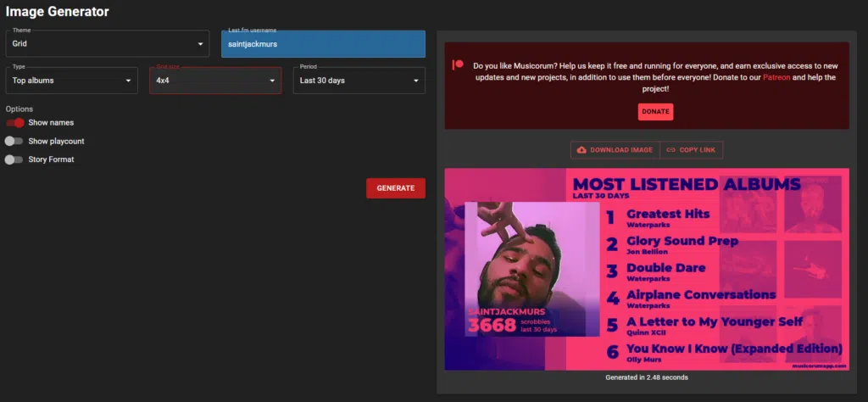Click the Image Generator heading
This screenshot has height=402, width=868.
[57, 11]
